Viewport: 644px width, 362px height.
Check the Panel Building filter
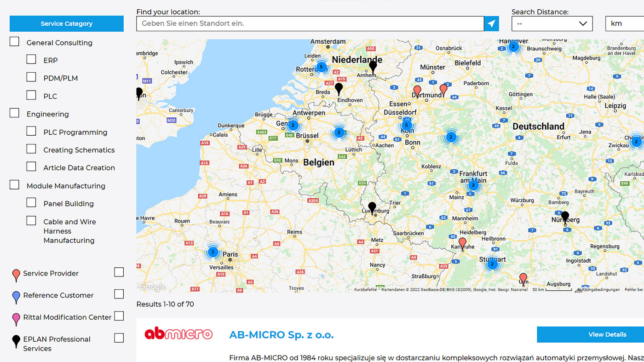[x=31, y=202]
